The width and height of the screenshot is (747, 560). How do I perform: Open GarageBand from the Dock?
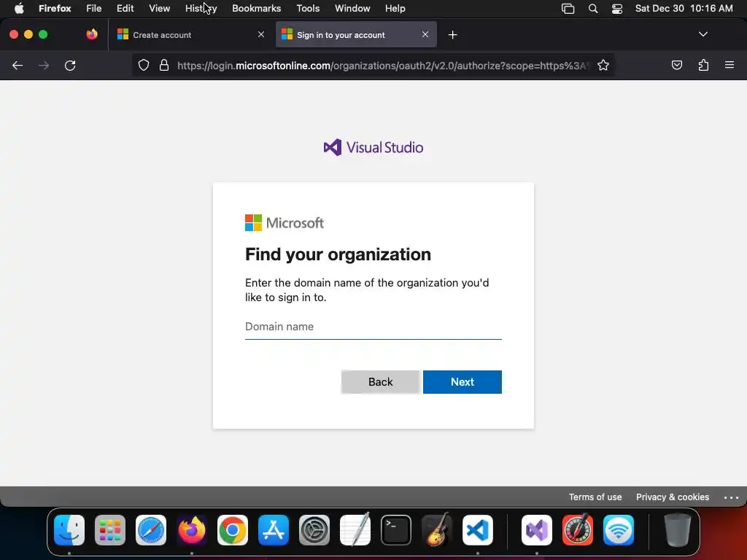[x=437, y=529]
